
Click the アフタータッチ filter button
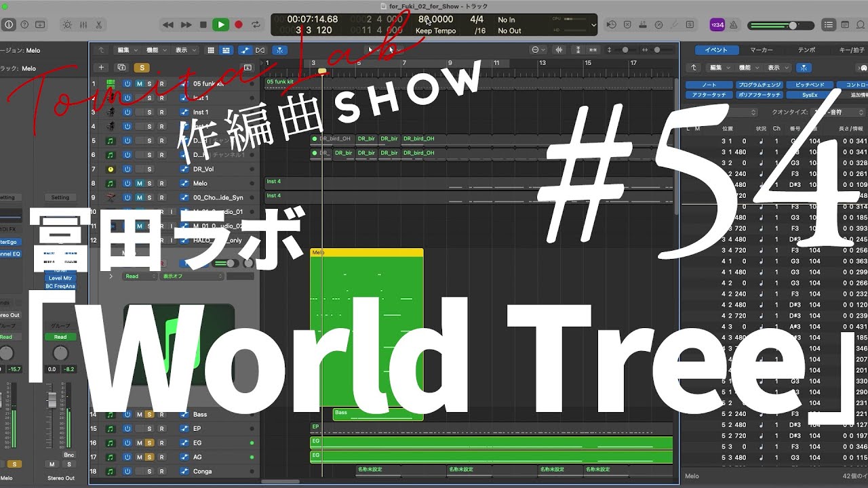(709, 95)
